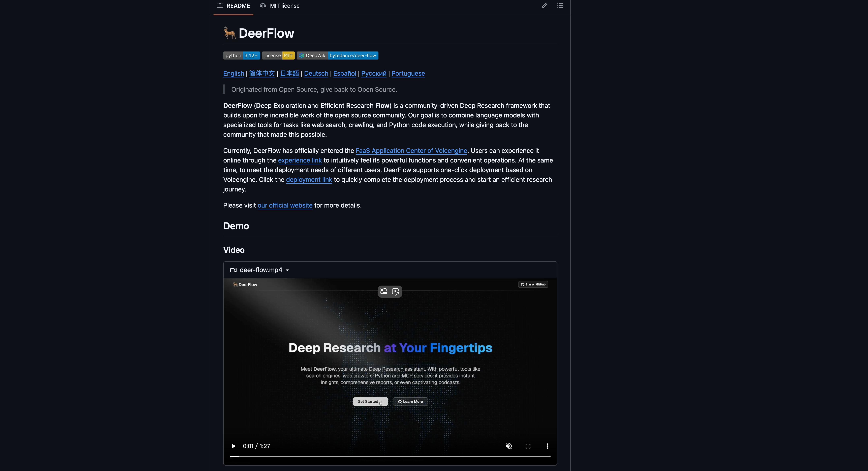This screenshot has width=868, height=471.
Task: Visit our official website link
Action: [x=285, y=205]
